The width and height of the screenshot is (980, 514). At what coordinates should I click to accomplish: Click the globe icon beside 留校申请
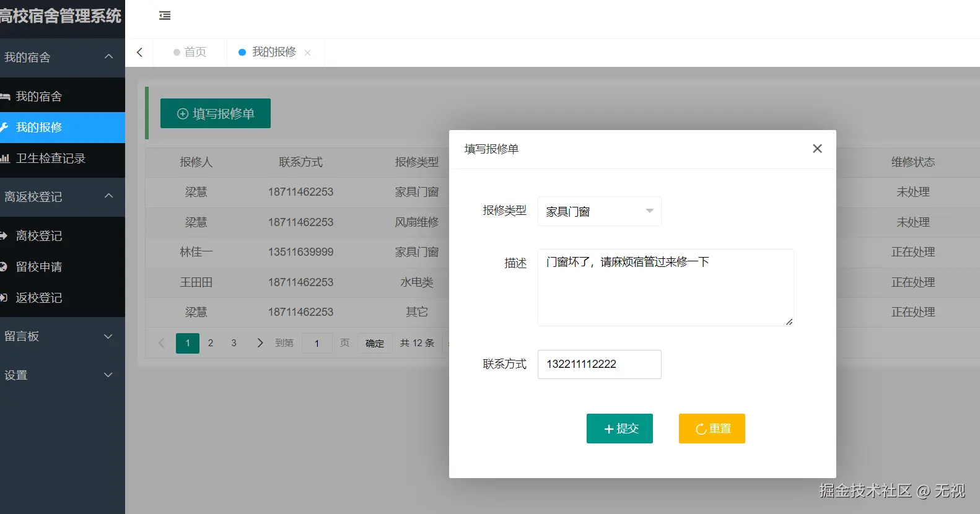pos(4,267)
